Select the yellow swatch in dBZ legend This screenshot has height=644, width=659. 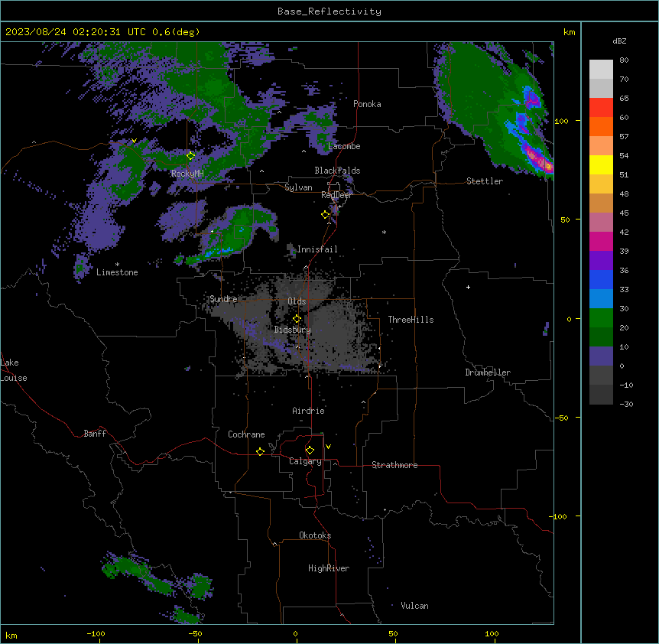(x=601, y=164)
